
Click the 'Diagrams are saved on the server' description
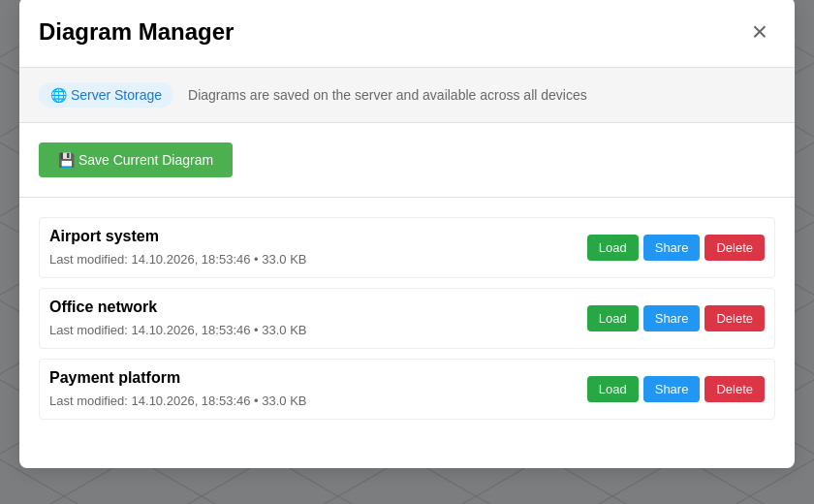tap(388, 95)
